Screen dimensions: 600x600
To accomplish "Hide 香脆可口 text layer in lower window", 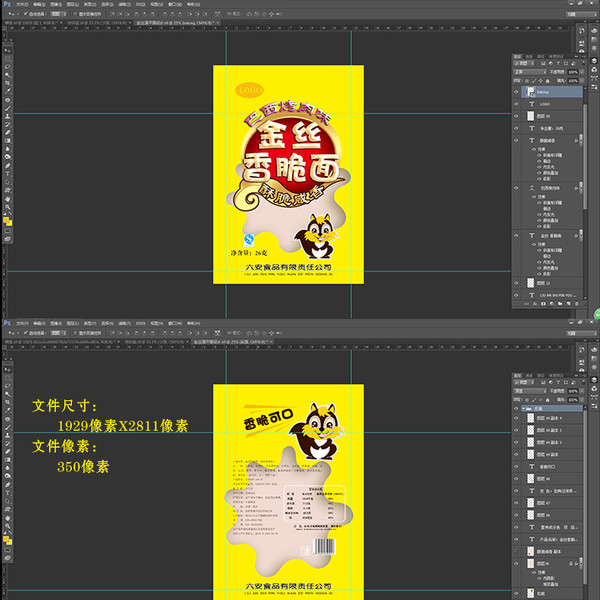I will (516, 466).
